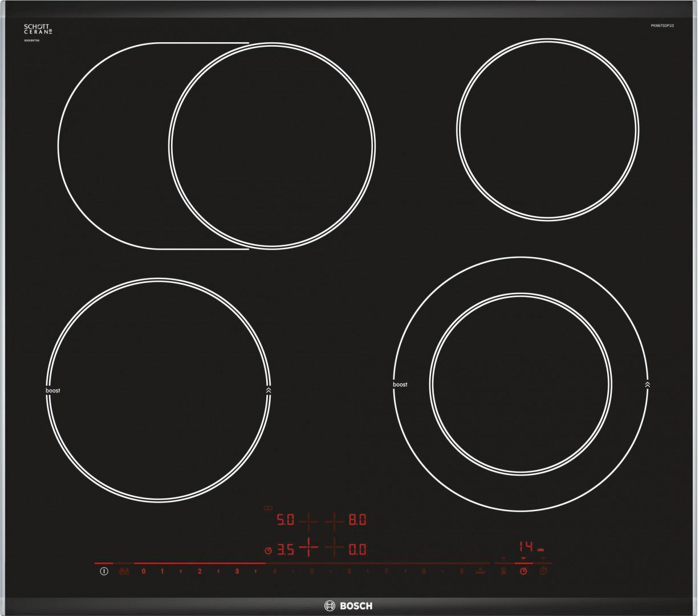Tap the 5.0 heat level display
The image size is (699, 616).
coord(285,520)
